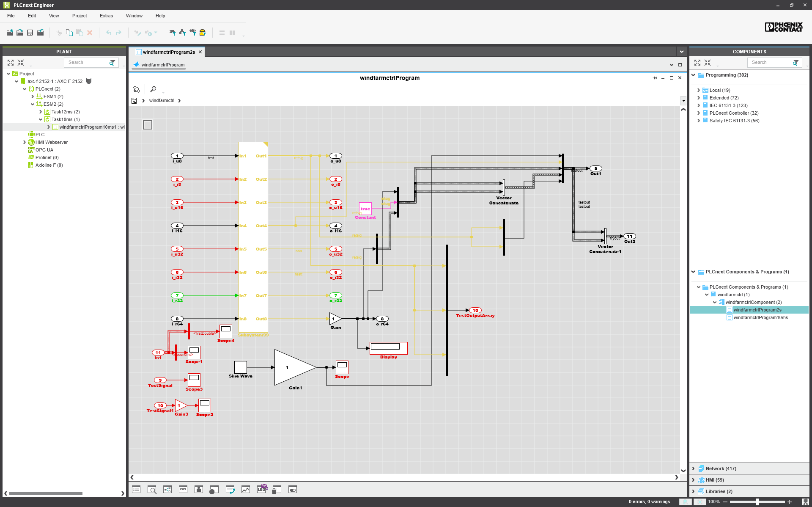The width and height of the screenshot is (812, 507).
Task: Open the File menu
Action: coord(11,16)
